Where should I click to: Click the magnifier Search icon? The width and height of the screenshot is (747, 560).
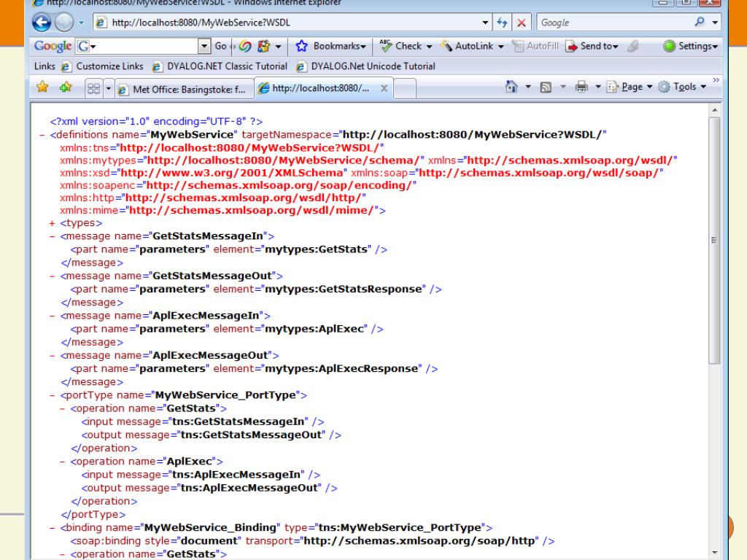(700, 21)
